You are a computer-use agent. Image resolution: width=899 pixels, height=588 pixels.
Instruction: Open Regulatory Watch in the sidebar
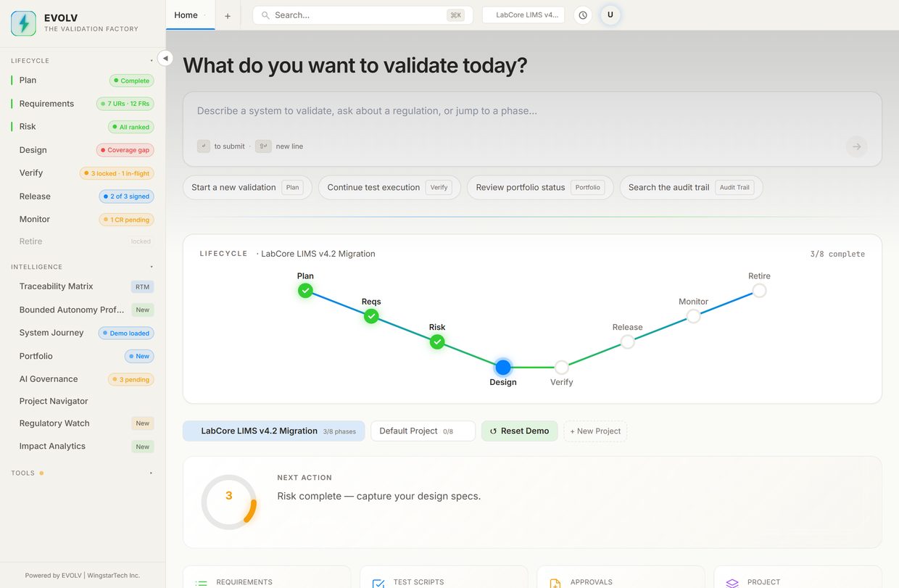click(x=83, y=423)
